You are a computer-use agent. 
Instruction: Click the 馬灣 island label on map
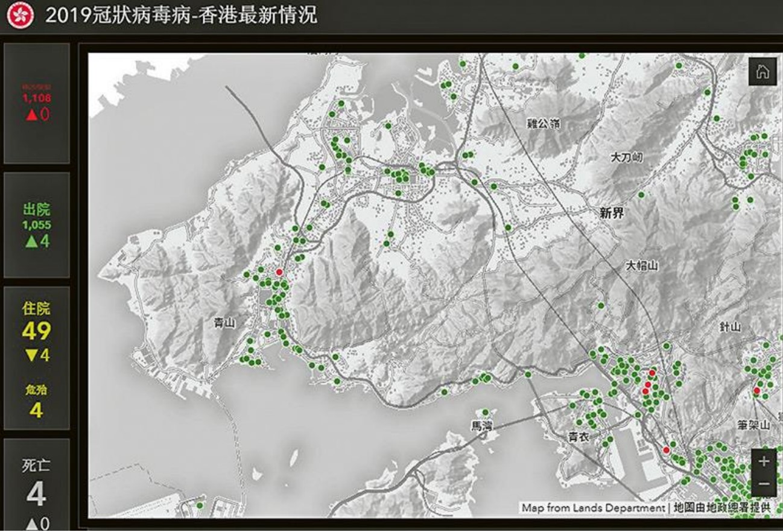pos(482,426)
